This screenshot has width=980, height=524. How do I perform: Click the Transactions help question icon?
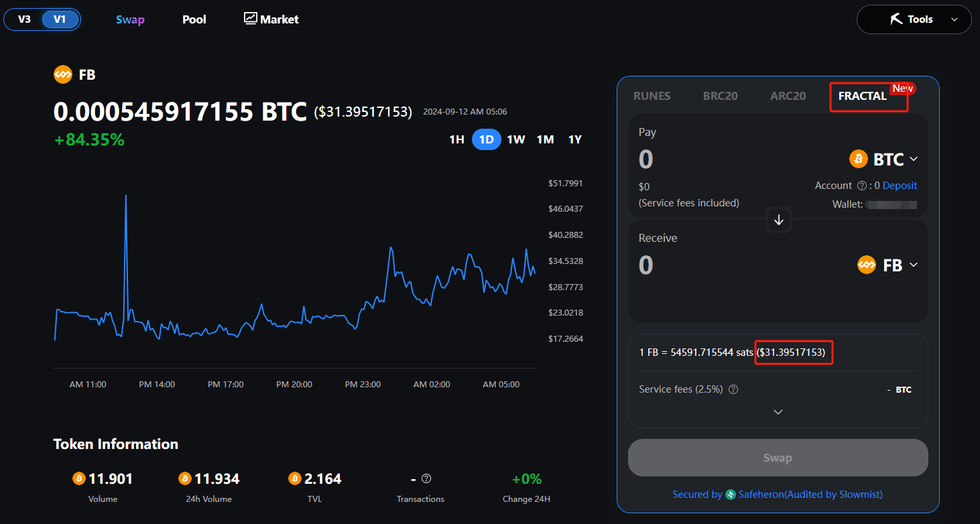click(x=426, y=478)
